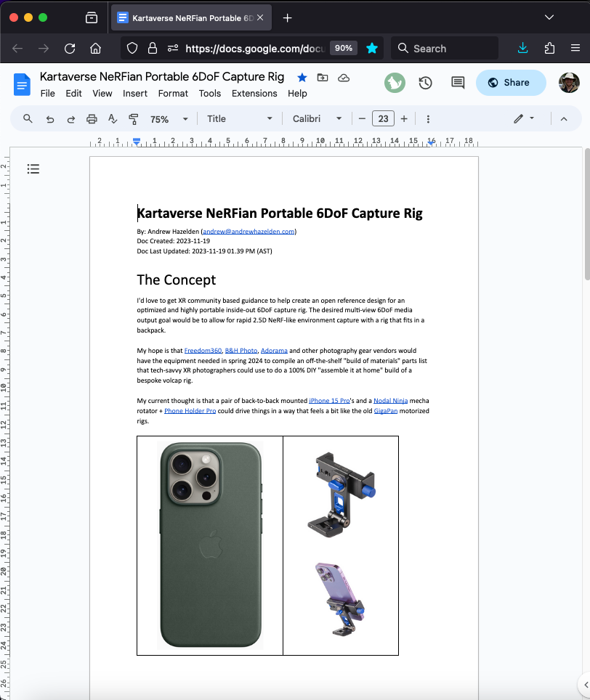The image size is (590, 700).
Task: Undo last action in Docs toolbar
Action: [x=50, y=119]
